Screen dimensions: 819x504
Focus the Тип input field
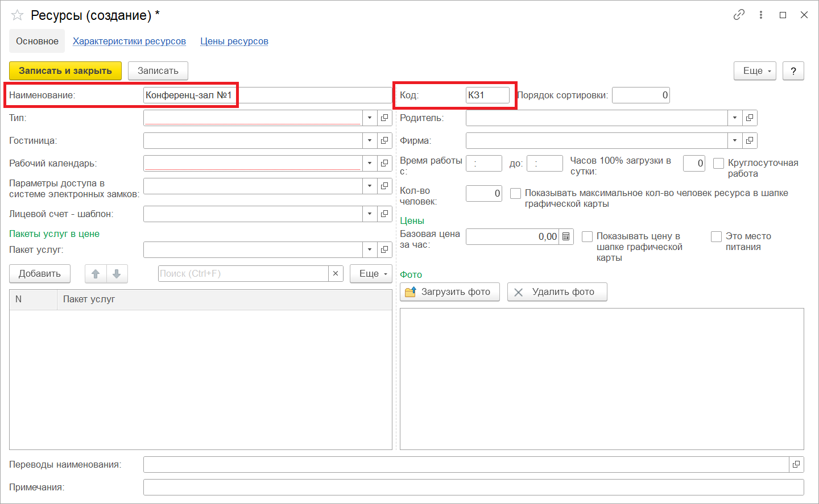(253, 118)
